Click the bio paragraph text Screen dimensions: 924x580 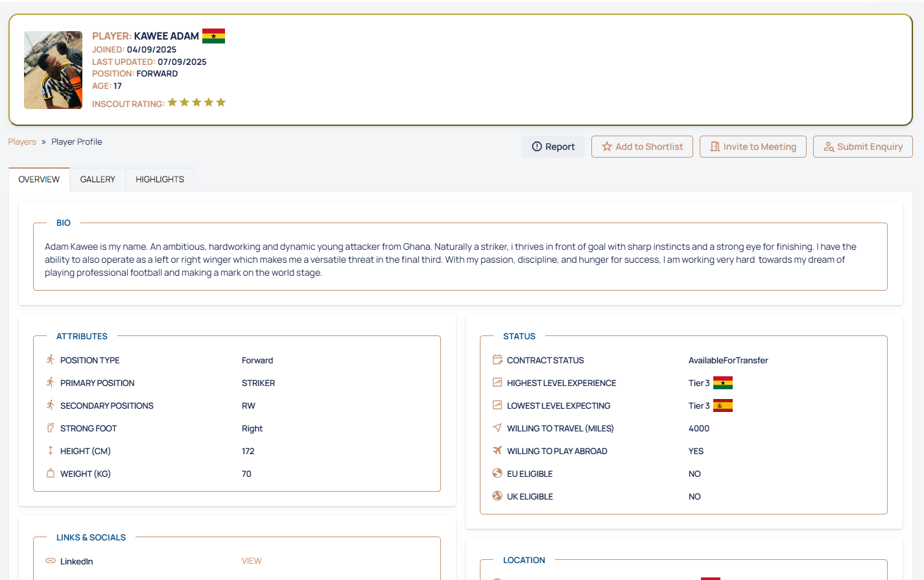tap(451, 260)
